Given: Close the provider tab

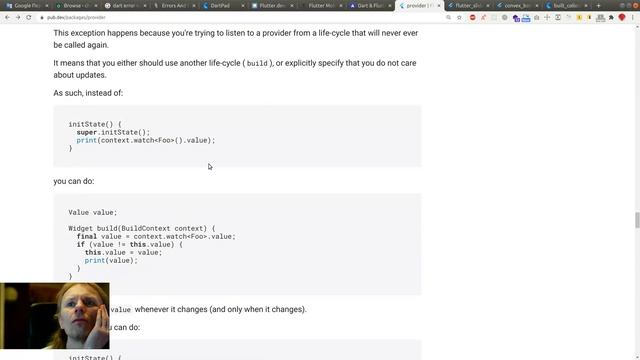Looking at the screenshot, I should [439, 6].
